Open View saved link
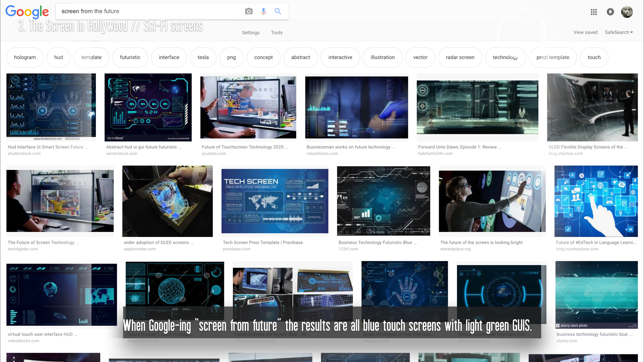Image resolution: width=644 pixels, height=362 pixels. pos(585,33)
